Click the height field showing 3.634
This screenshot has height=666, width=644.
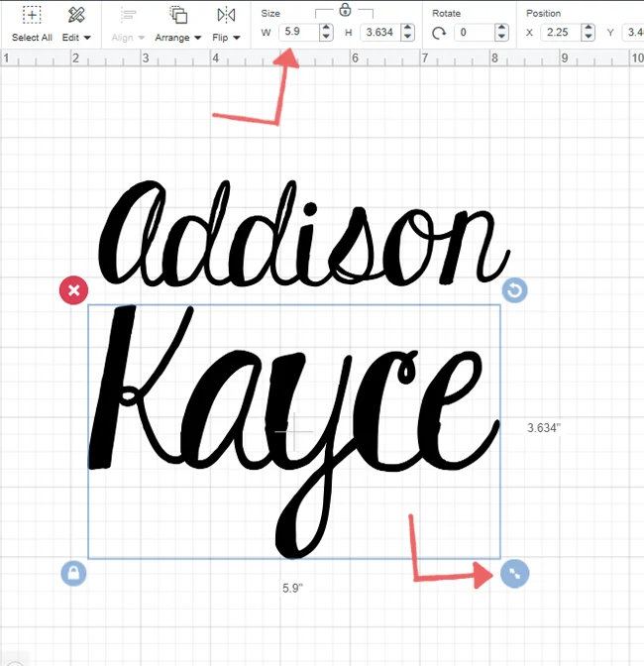(x=380, y=32)
